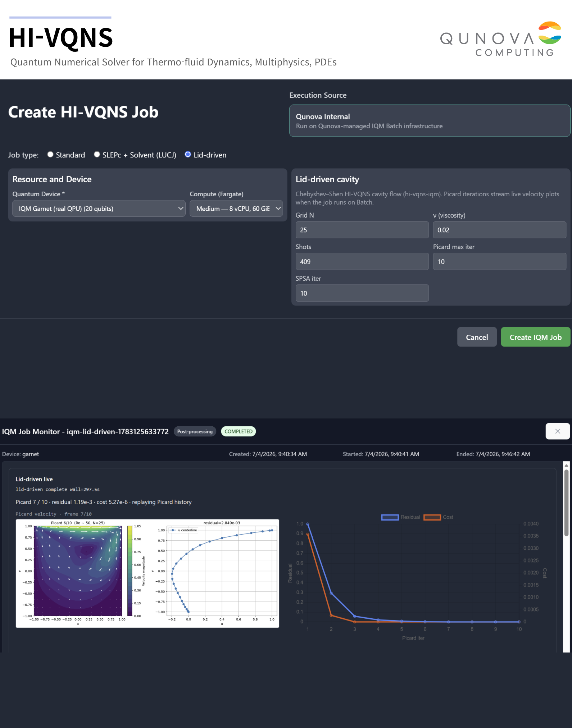Image resolution: width=572 pixels, height=728 pixels.
Task: Click the 'Execution Source' label
Action: coord(318,95)
